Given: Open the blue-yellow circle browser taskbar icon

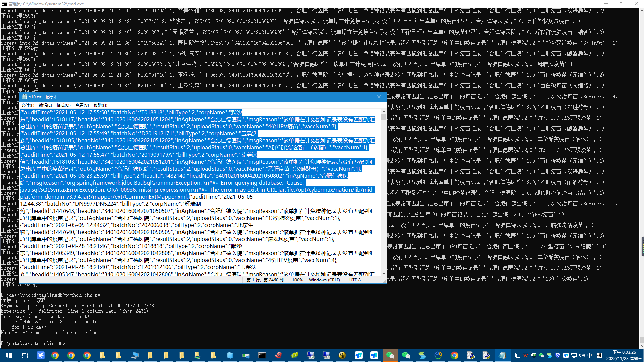Looking at the screenshot, I should 438,355.
